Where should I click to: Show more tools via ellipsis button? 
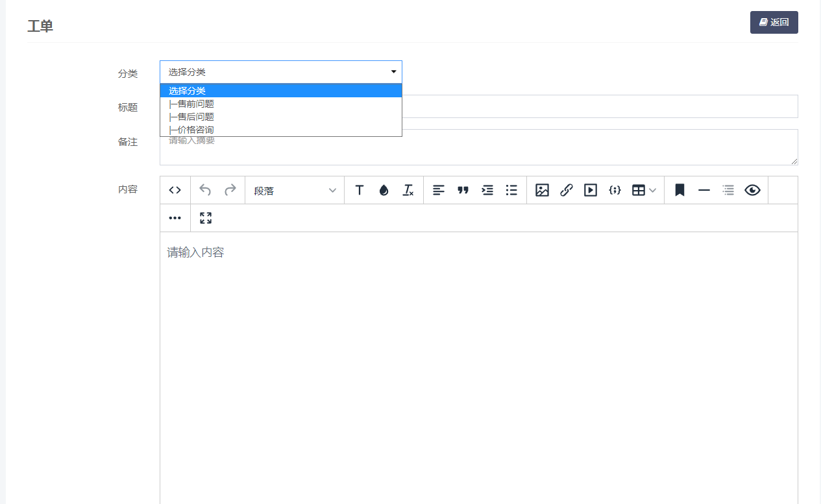coord(175,218)
